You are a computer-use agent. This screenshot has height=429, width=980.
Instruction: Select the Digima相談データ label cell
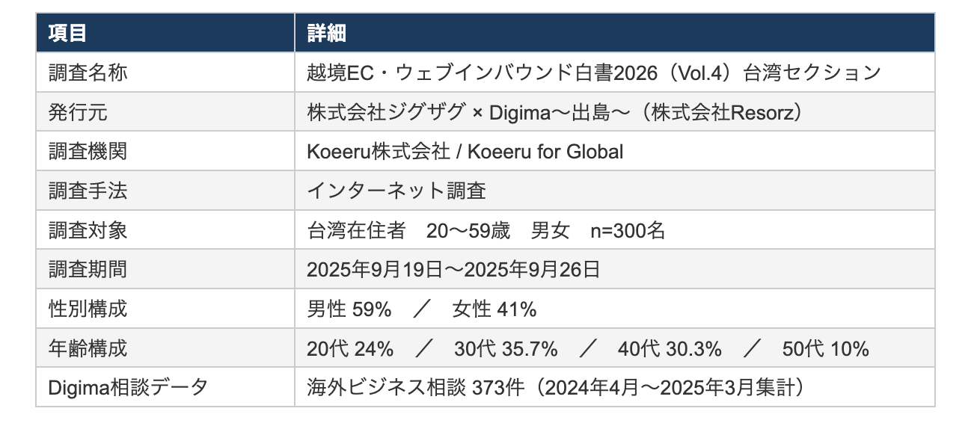(x=128, y=387)
